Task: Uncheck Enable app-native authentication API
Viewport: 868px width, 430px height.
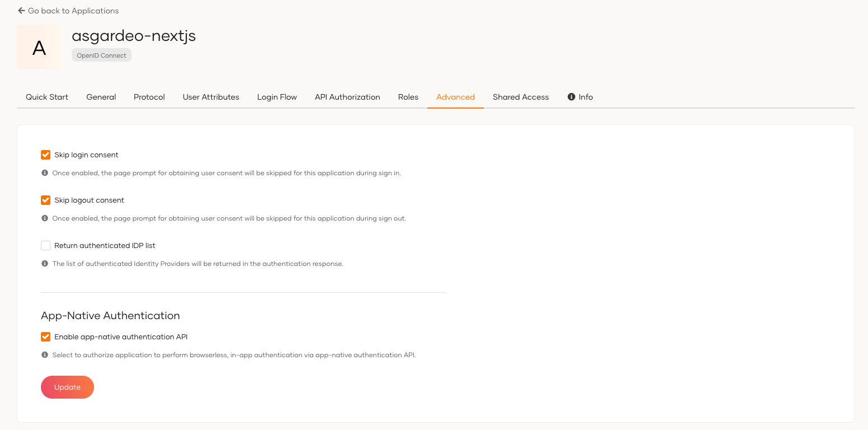Action: (x=45, y=336)
